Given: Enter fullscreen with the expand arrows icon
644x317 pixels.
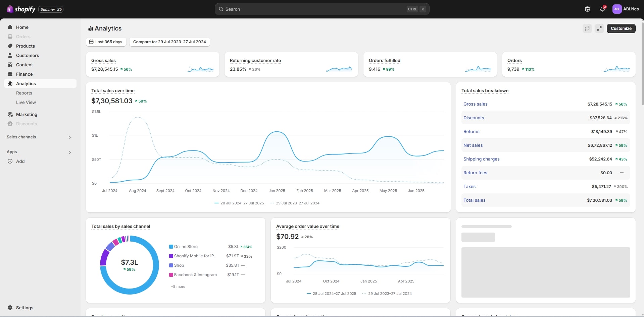Looking at the screenshot, I should point(599,28).
